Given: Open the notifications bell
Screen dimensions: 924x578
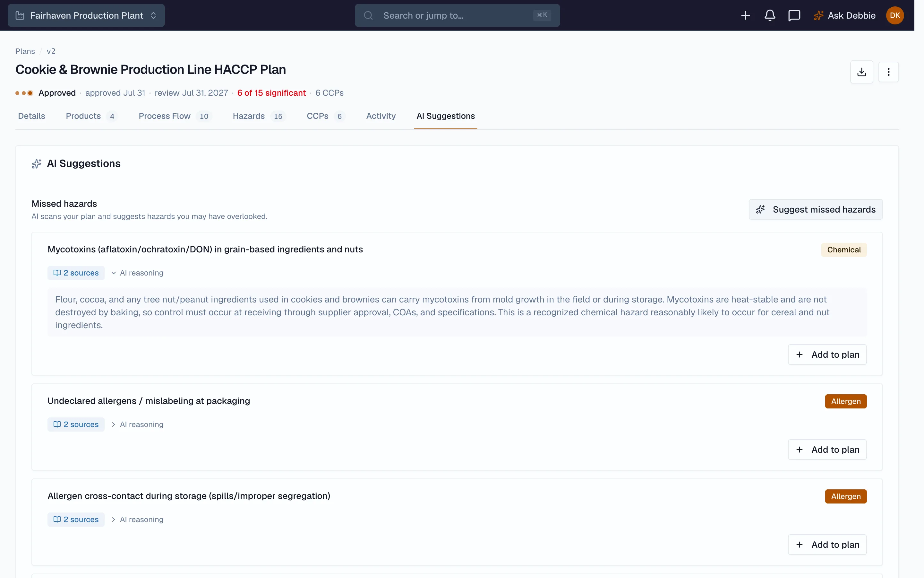Looking at the screenshot, I should point(770,15).
